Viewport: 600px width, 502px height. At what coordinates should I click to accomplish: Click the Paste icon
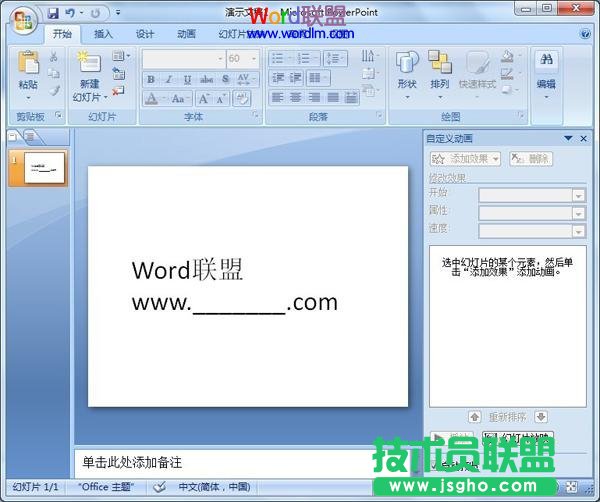point(28,62)
